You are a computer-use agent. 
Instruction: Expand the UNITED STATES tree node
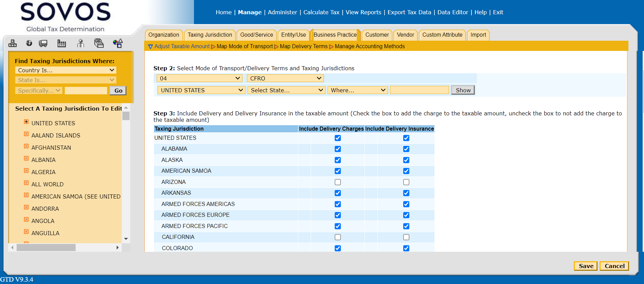pyautogui.click(x=26, y=122)
